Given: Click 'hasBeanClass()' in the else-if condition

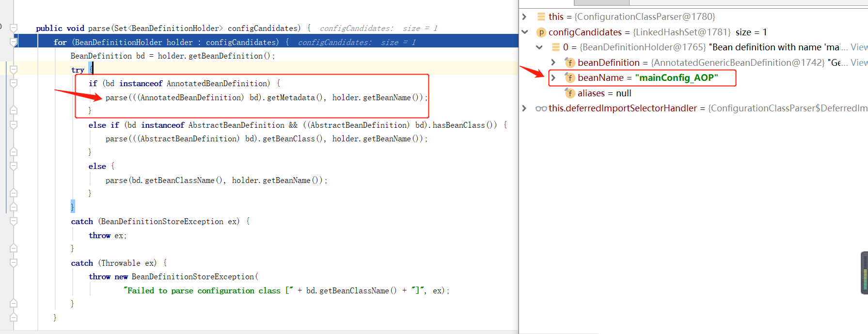Looking at the screenshot, I should (464, 125).
